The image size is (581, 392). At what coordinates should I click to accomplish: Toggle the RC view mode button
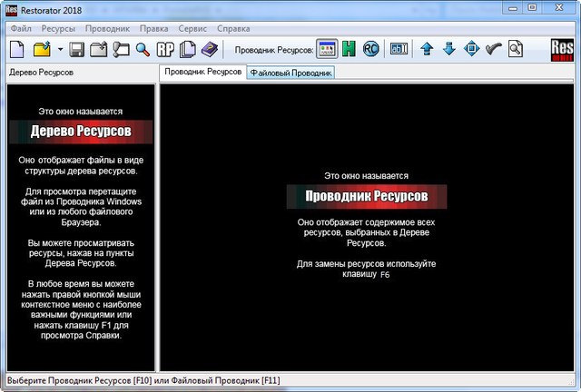tap(370, 49)
